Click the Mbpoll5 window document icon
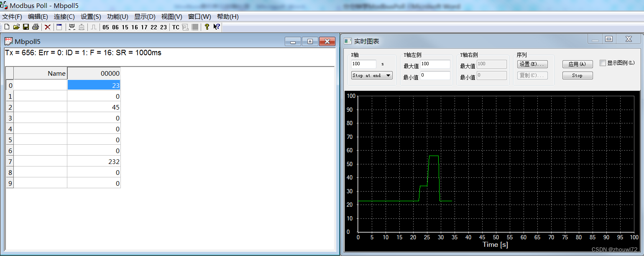This screenshot has width=644, height=256. pyautogui.click(x=8, y=41)
